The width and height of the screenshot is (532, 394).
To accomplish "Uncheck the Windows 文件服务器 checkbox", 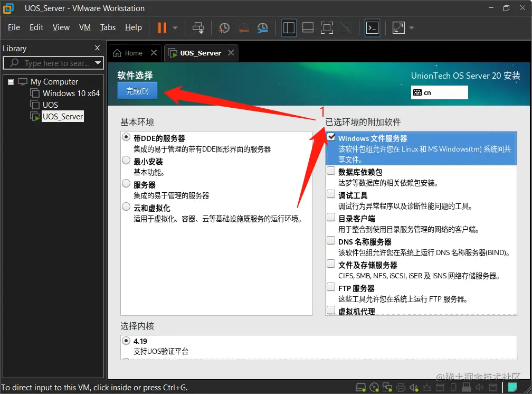I will 331,137.
